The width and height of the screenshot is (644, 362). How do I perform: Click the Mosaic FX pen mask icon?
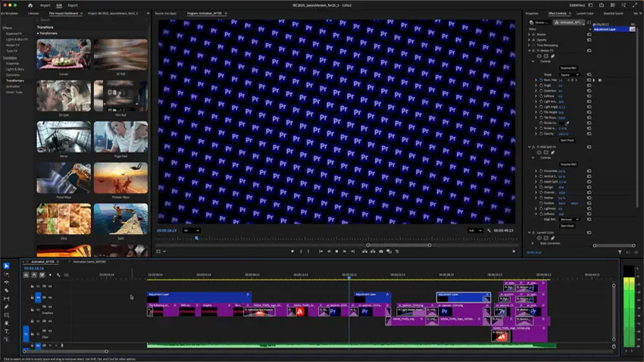tap(552, 56)
